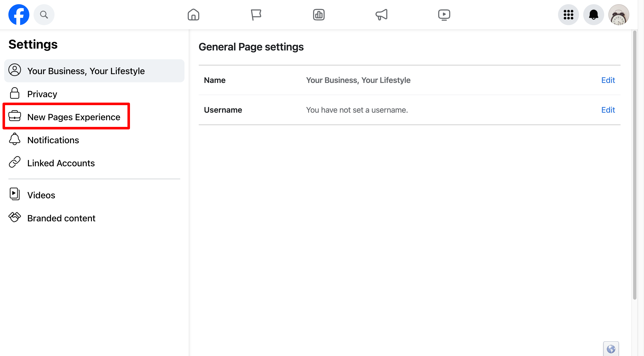The width and height of the screenshot is (644, 356).
Task: Go to Home via house icon
Action: pos(193,14)
